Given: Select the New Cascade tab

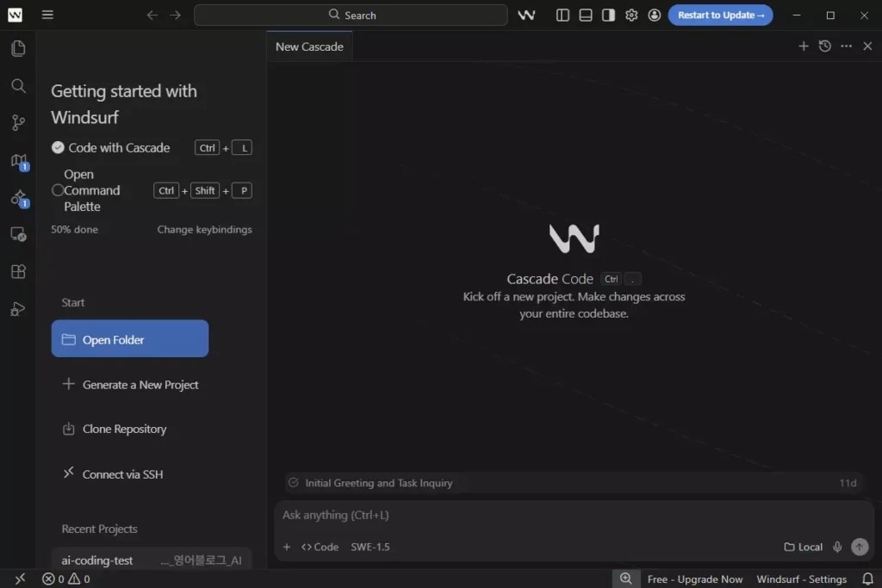Looking at the screenshot, I should 309,46.
